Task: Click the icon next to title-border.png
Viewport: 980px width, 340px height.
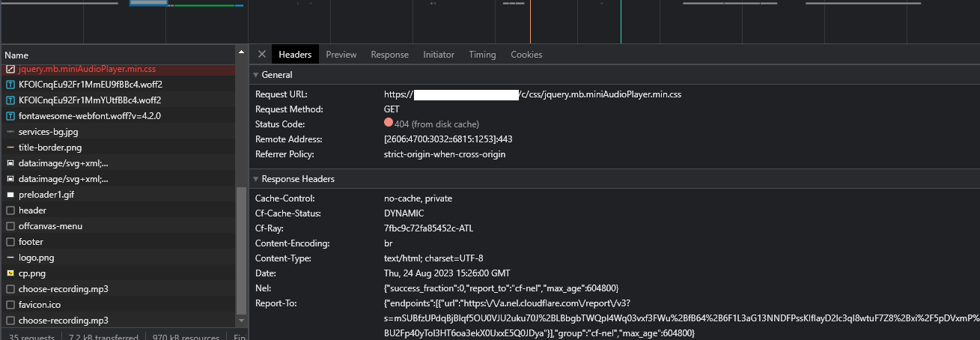Action: tap(10, 148)
